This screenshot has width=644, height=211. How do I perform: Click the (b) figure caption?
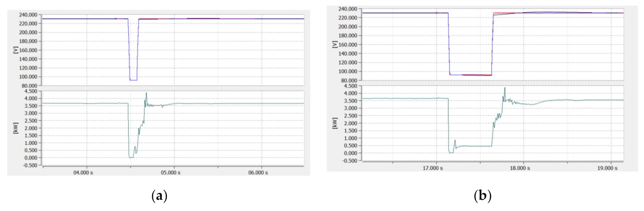click(x=482, y=196)
